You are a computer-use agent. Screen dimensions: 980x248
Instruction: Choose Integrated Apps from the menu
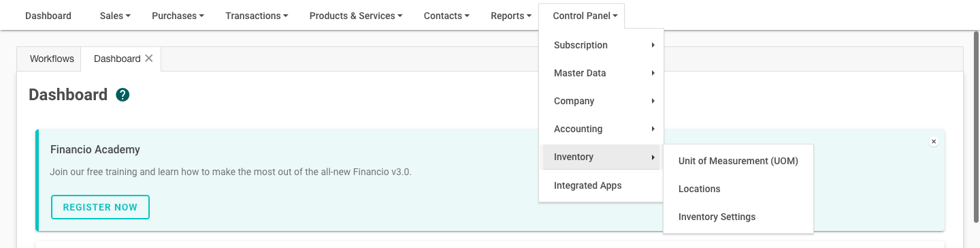click(x=601, y=185)
